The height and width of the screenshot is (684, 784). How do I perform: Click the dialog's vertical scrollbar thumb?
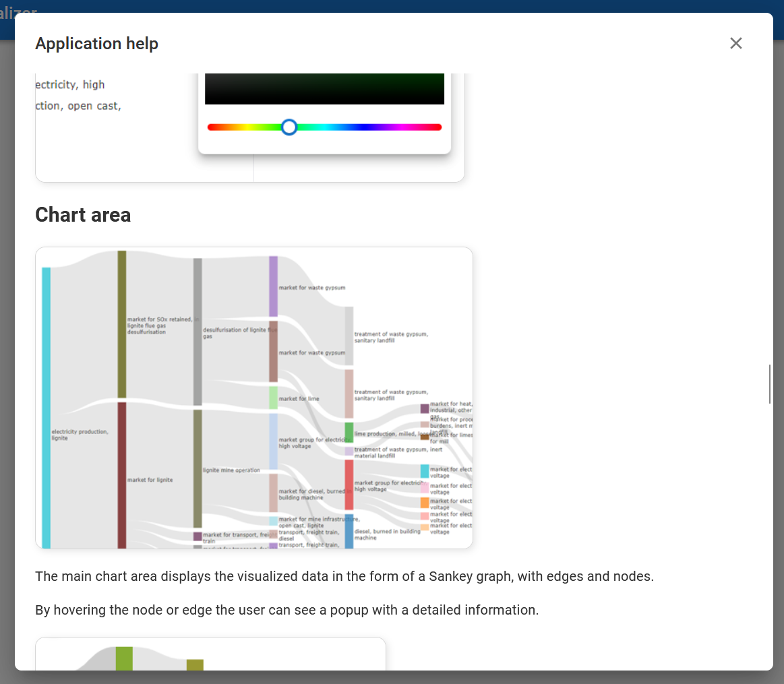(x=769, y=384)
